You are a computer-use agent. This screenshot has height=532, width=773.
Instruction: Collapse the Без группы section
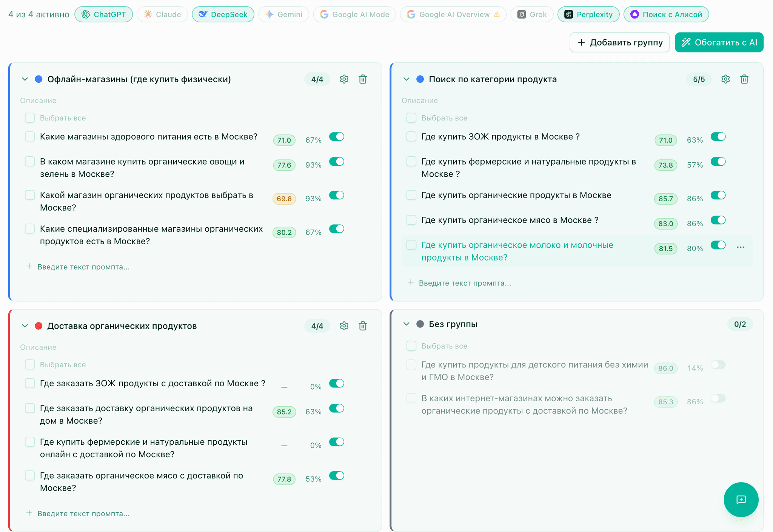point(406,324)
